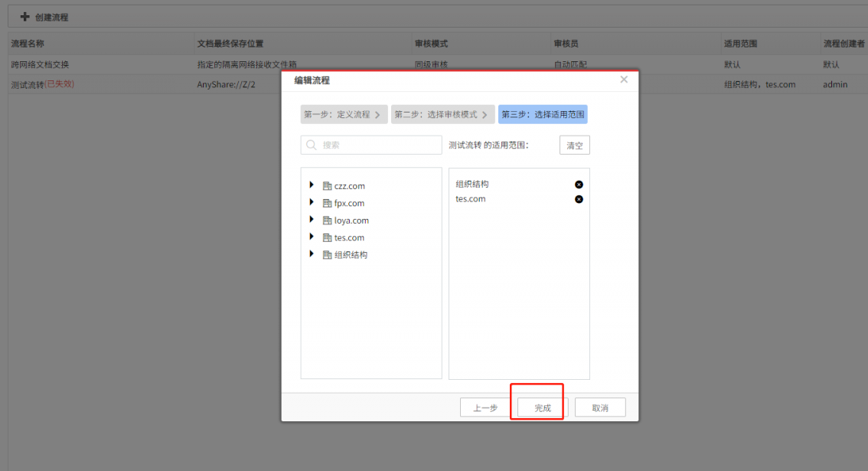The width and height of the screenshot is (868, 471).
Task: Click 清空 to clear the scope
Action: (575, 146)
